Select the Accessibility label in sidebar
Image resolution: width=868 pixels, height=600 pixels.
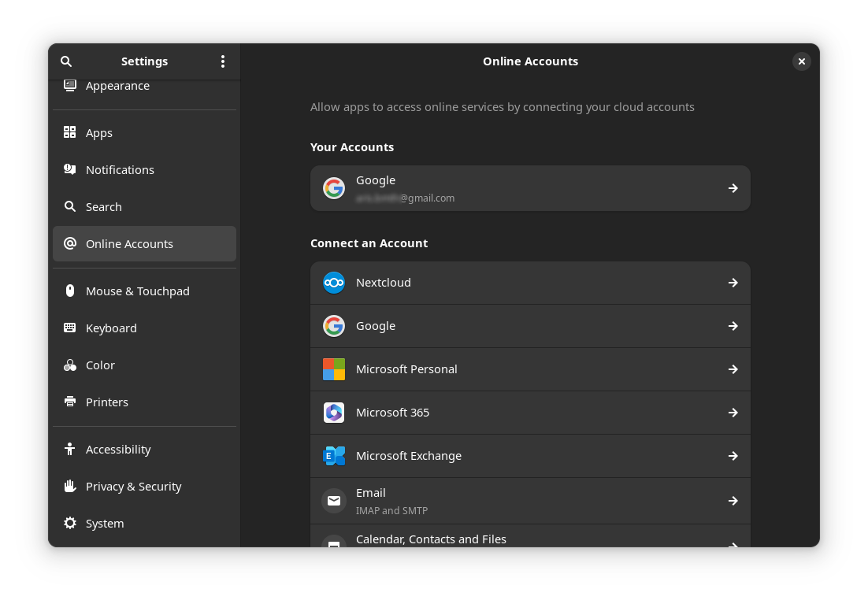118,450
